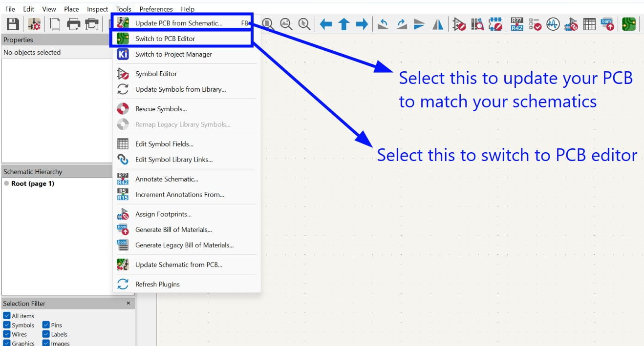Choose Update Schematic from PCB

(x=187, y=265)
